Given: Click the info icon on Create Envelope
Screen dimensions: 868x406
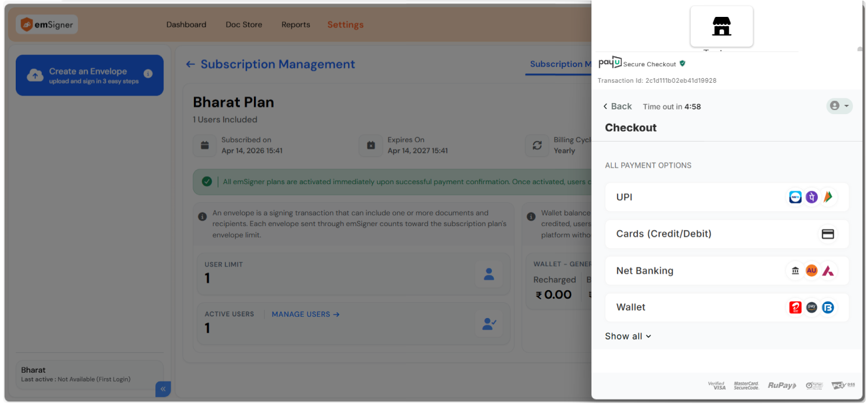Looking at the screenshot, I should pos(148,74).
